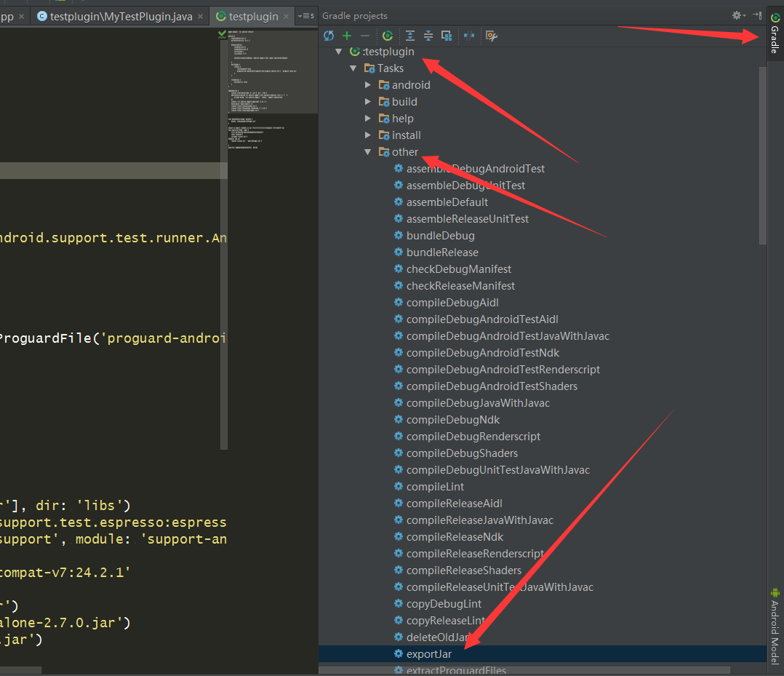The height and width of the screenshot is (676, 784).
Task: Click the Expand All icon in Gradle toolbar
Action: [x=410, y=36]
